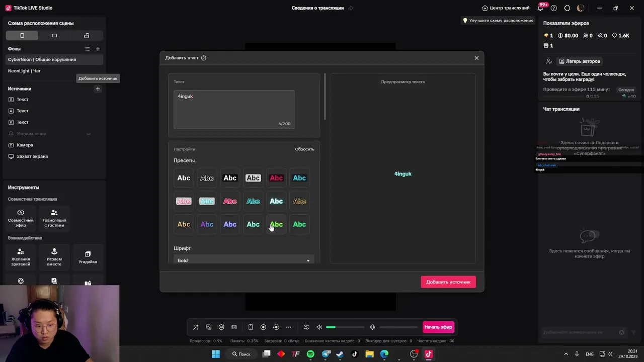The image size is (644, 362).
Task: Open the Желания зрителей tool
Action: (21, 257)
